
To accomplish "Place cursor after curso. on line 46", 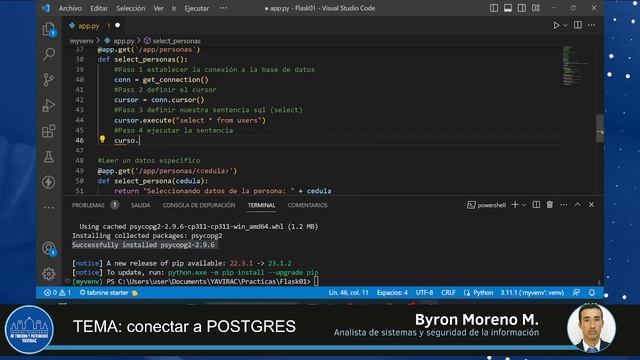I will [139, 140].
